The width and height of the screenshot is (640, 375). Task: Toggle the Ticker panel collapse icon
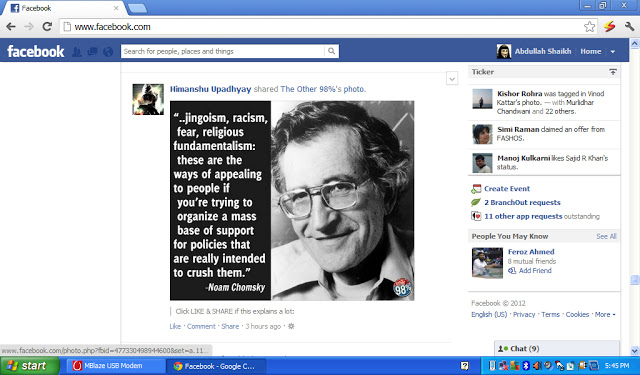click(613, 72)
